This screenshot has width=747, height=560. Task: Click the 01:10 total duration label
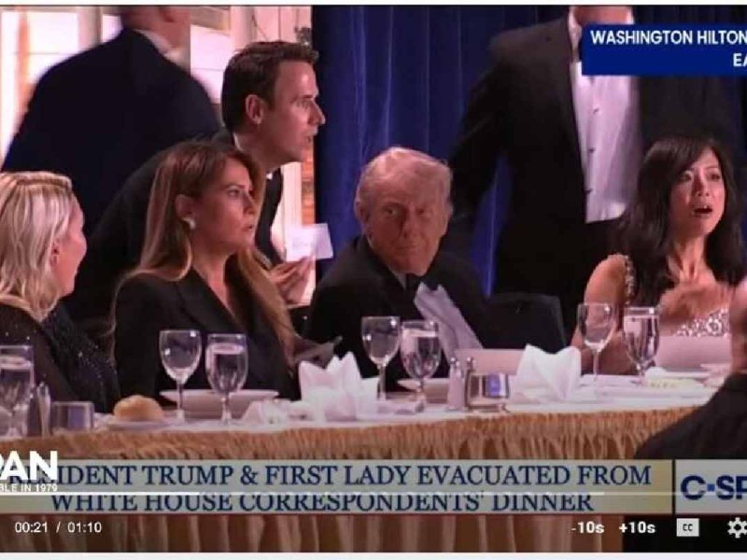pyautogui.click(x=84, y=527)
